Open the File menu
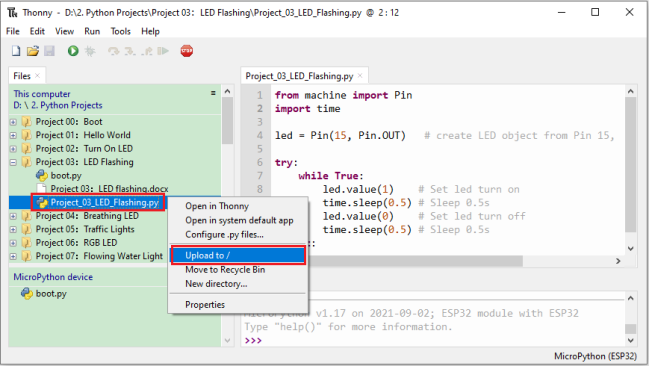650x366 pixels. (13, 32)
